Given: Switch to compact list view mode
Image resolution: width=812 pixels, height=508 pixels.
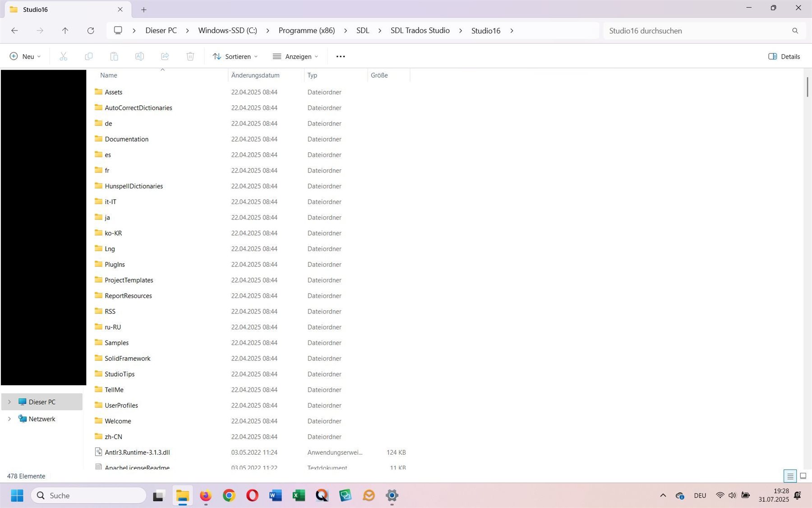Looking at the screenshot, I should 789,476.
